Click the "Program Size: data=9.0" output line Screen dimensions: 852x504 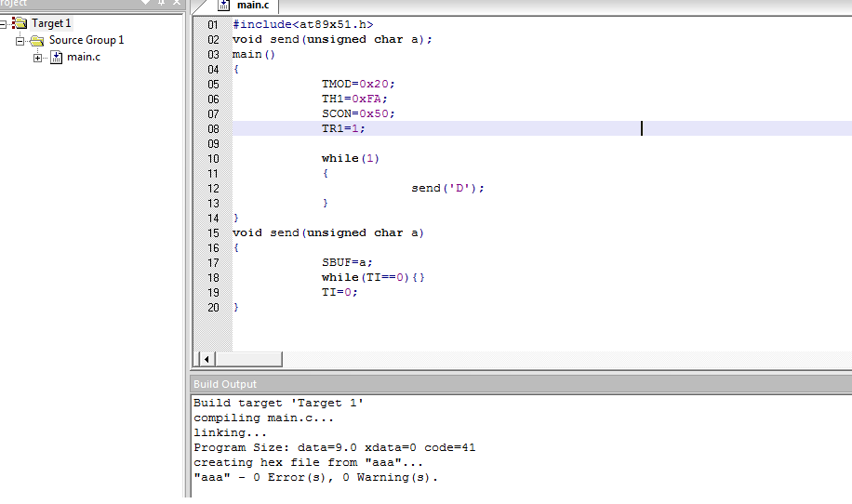click(x=335, y=448)
